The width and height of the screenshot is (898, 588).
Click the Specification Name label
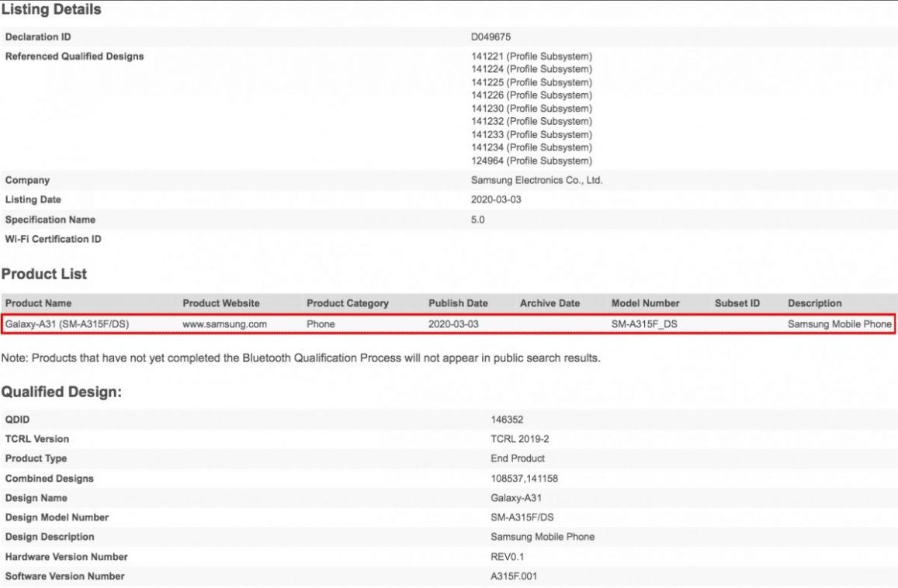coord(50,220)
